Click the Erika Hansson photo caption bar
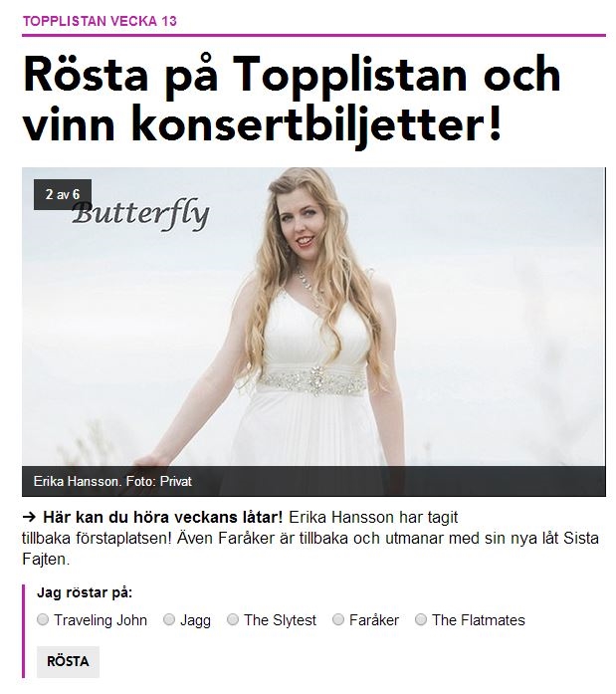This screenshot has height=694, width=616. point(313,481)
